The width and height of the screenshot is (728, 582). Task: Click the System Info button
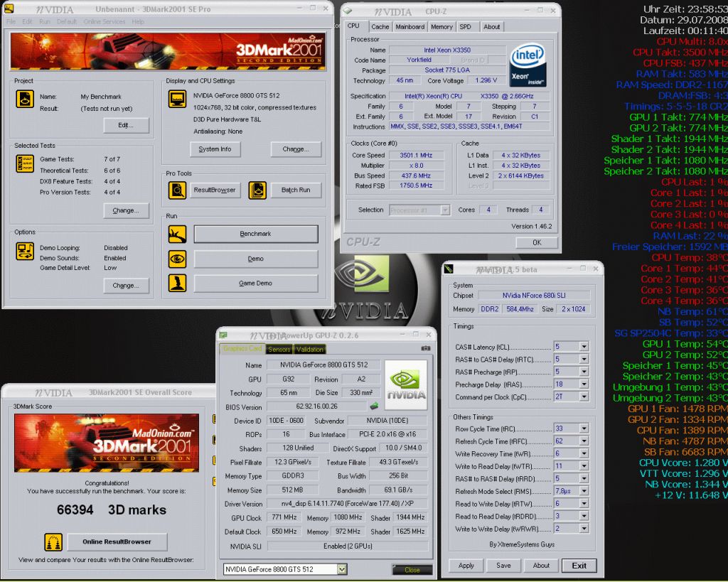pos(215,149)
